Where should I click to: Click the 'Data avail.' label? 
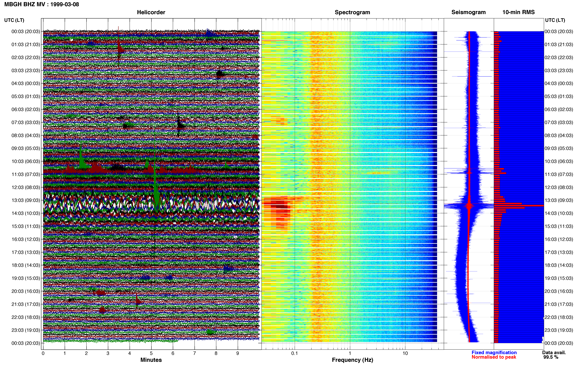pyautogui.click(x=554, y=352)
